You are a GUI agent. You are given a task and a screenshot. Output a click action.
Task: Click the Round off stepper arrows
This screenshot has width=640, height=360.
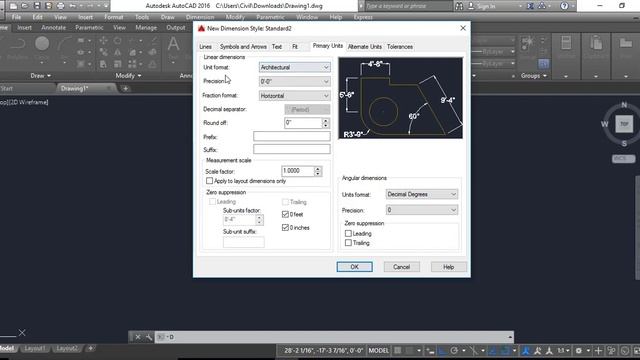coord(325,123)
